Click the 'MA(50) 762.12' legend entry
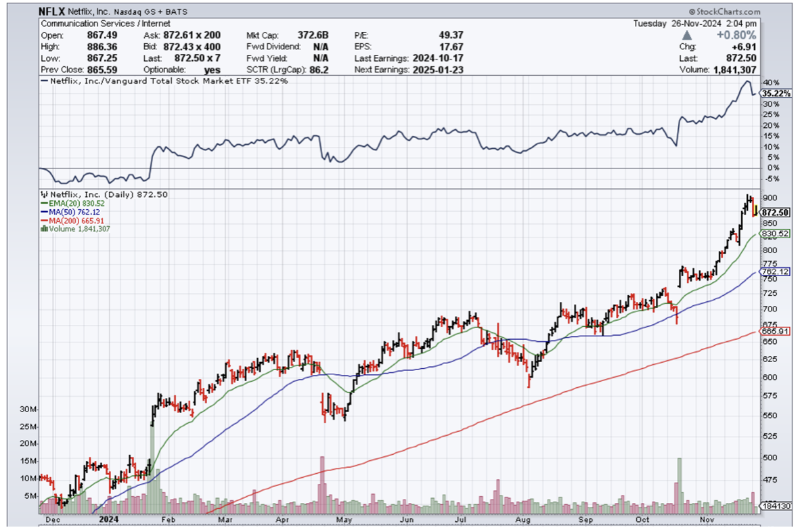This screenshot has width=800, height=532. click(x=74, y=212)
